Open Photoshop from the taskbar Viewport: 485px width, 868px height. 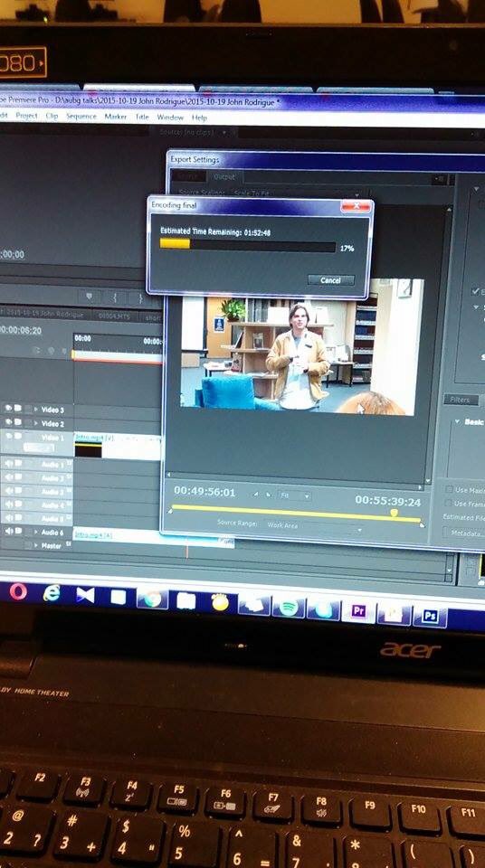pos(430,616)
